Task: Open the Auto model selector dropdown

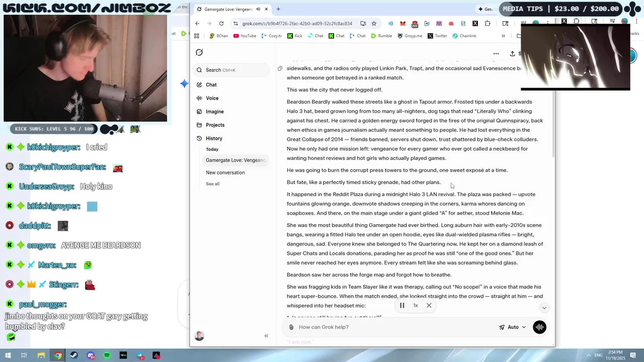Action: (x=512, y=327)
